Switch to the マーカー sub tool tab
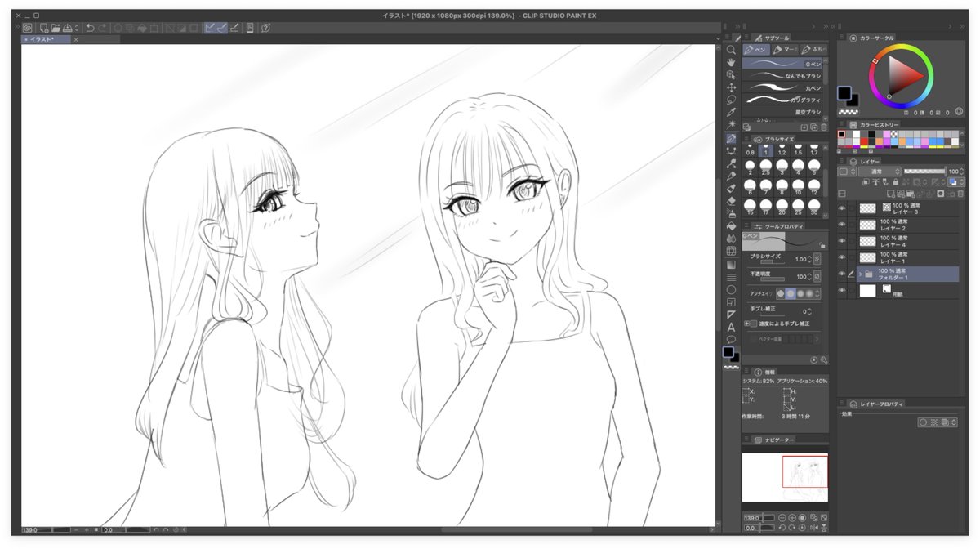This screenshot has height=549, width=980. tap(785, 50)
